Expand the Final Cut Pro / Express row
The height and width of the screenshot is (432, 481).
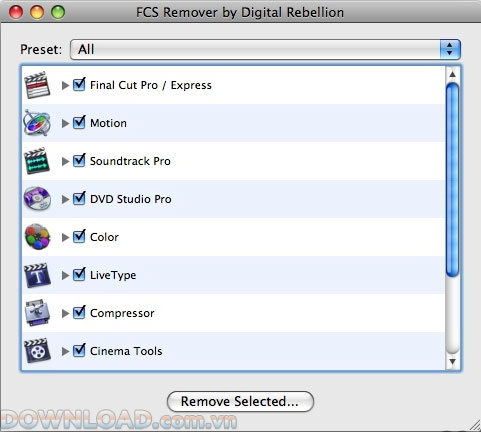(65, 85)
